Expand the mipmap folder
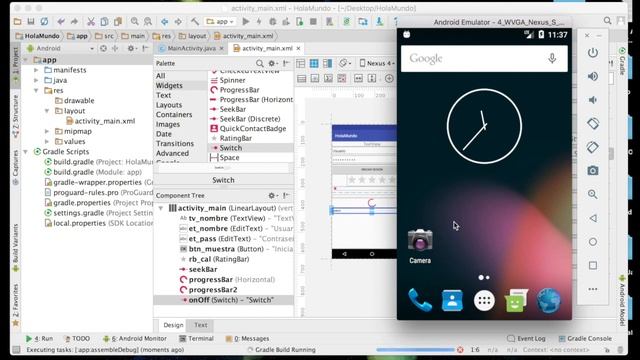This screenshot has width=640, height=360. pyautogui.click(x=47, y=131)
